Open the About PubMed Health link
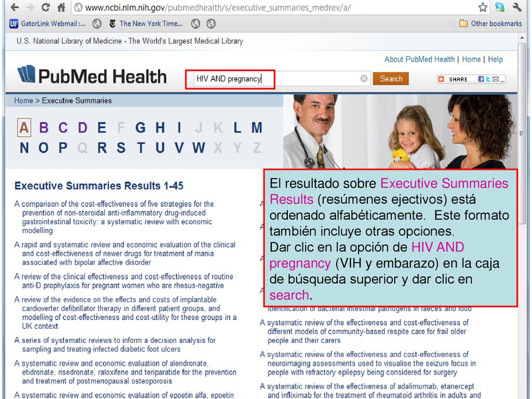This screenshot has width=532, height=399. point(419,59)
